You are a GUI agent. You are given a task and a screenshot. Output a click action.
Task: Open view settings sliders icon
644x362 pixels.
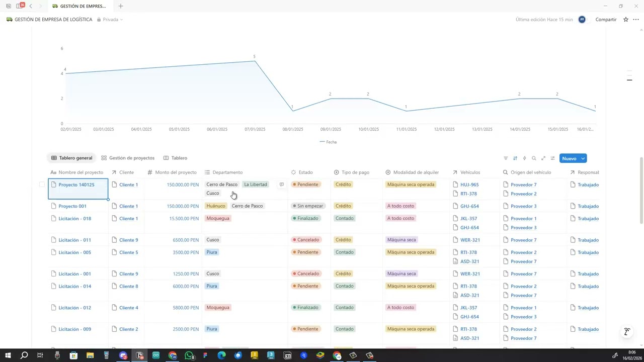(x=552, y=158)
